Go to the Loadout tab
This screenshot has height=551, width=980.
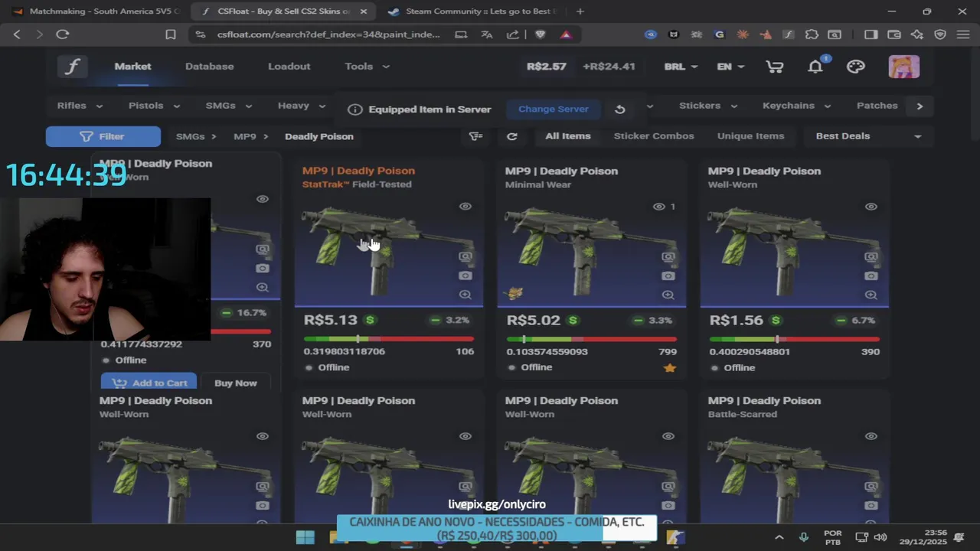pos(289,67)
